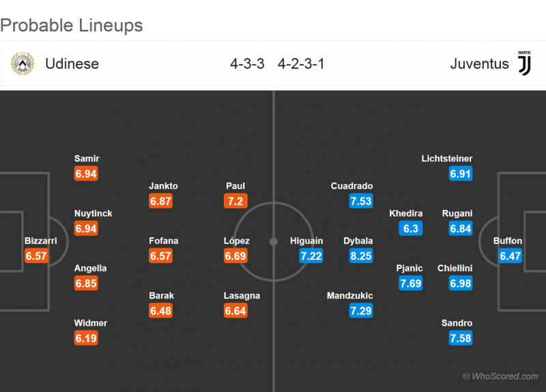Click the Probable Lineups heading
The width and height of the screenshot is (546, 392).
click(x=72, y=26)
